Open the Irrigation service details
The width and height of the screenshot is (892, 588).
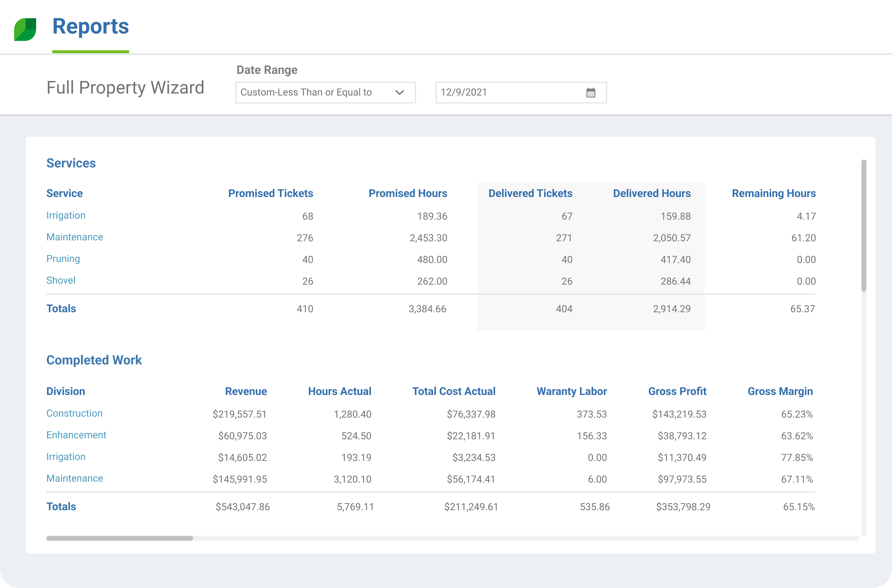[66, 216]
